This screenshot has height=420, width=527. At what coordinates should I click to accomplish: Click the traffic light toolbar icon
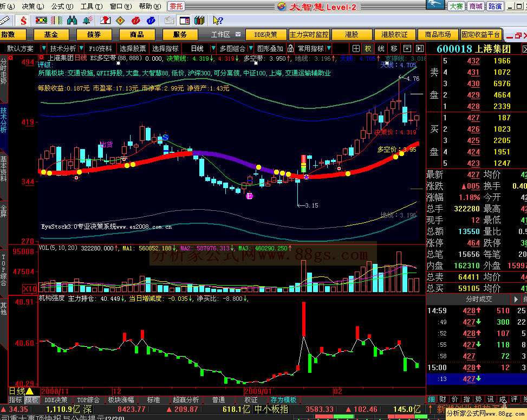[x=41, y=21]
